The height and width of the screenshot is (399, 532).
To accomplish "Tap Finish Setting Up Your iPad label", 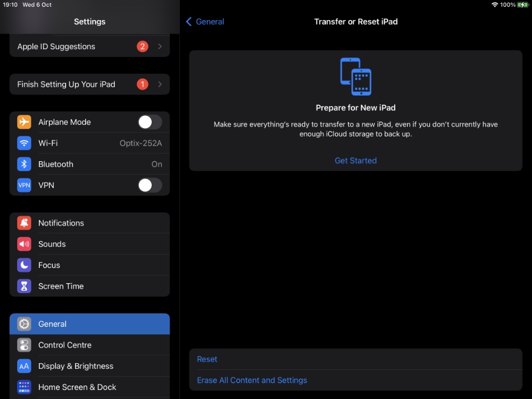I will tap(66, 84).
